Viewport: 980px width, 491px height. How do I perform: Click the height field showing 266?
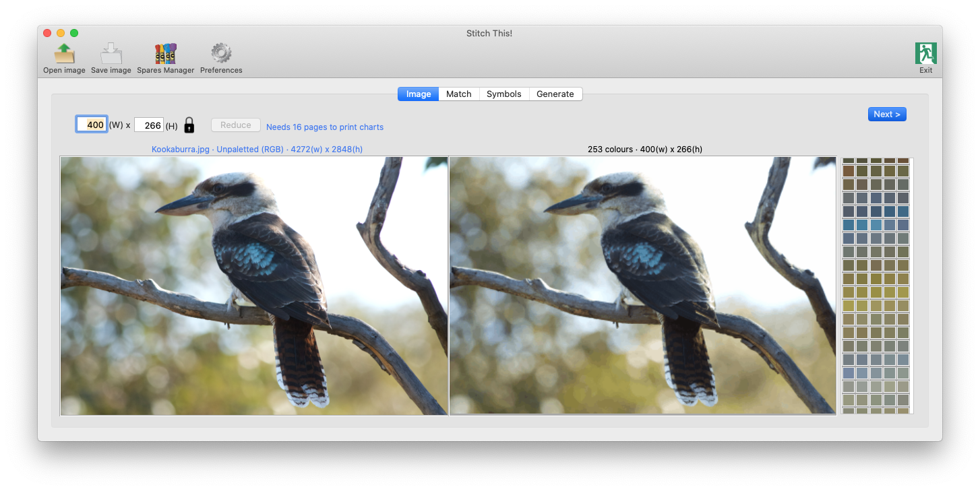coord(149,125)
